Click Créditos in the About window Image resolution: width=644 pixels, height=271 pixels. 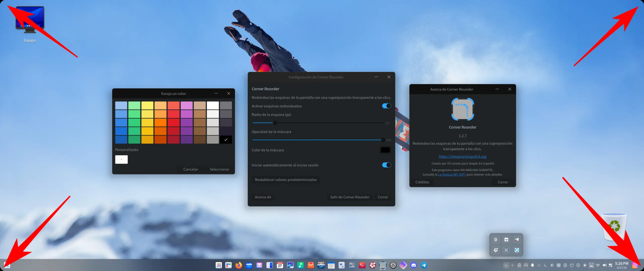[422, 182]
